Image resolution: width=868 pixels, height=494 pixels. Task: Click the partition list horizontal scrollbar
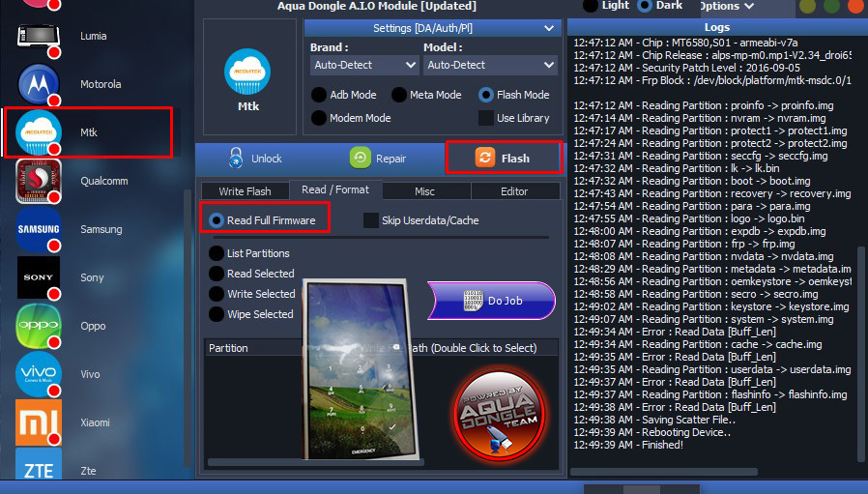315,462
